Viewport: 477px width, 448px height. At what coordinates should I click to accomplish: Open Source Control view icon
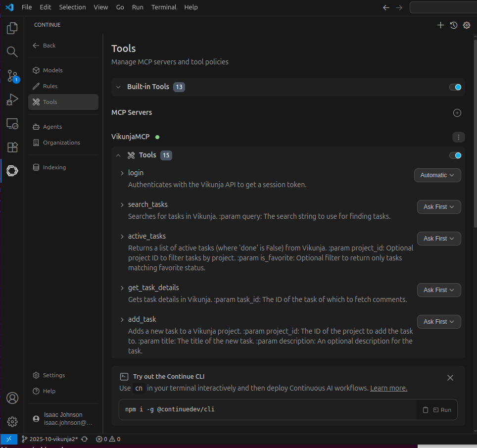pyautogui.click(x=12, y=76)
